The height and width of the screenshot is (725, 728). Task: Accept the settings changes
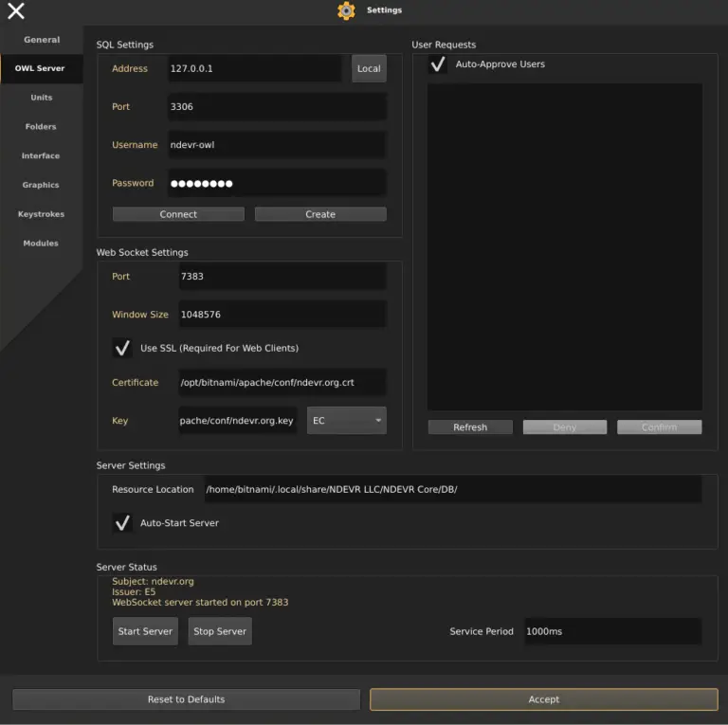[543, 699]
